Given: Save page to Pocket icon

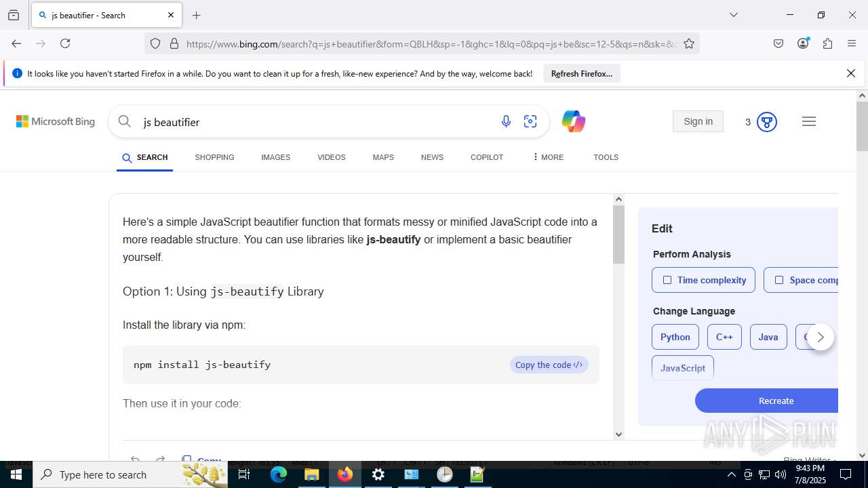Looking at the screenshot, I should click(x=778, y=43).
